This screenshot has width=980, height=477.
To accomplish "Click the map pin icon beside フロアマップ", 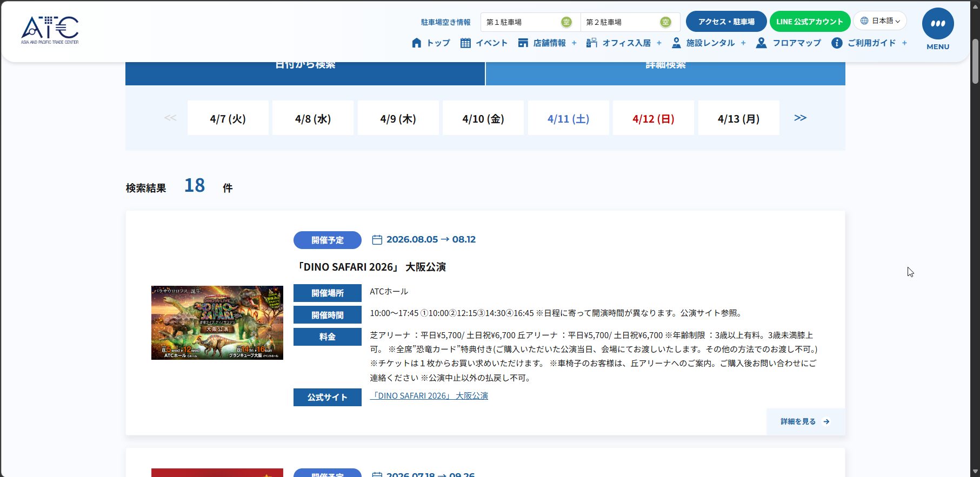I will click(x=761, y=43).
